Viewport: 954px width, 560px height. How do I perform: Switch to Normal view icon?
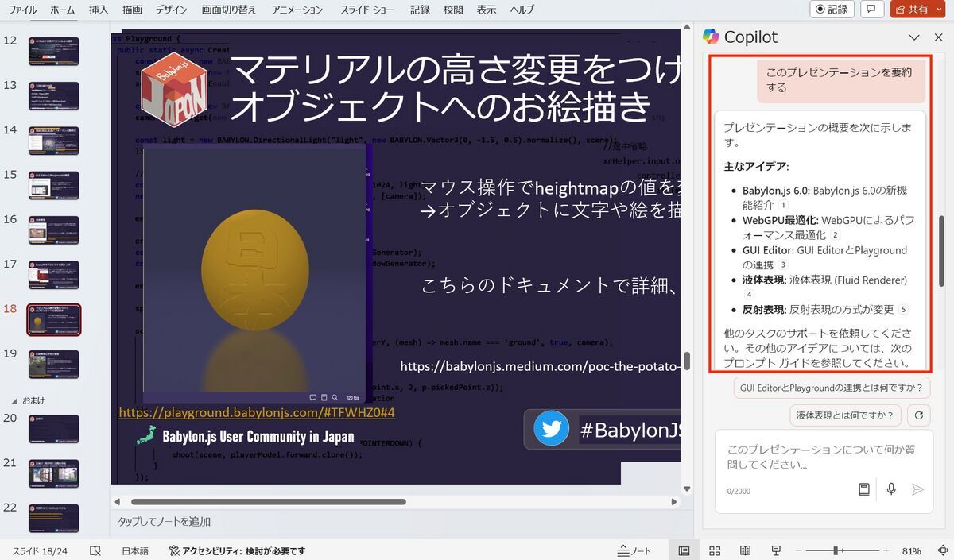tap(684, 550)
